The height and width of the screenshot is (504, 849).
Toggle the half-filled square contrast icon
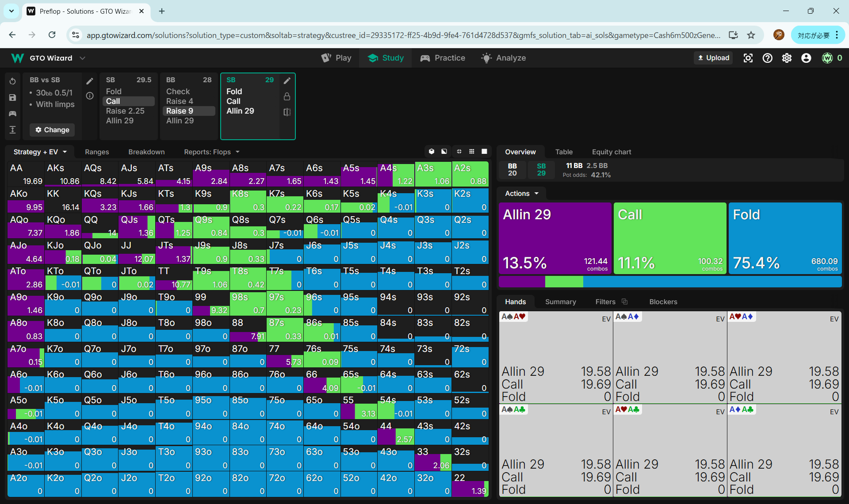coord(444,152)
